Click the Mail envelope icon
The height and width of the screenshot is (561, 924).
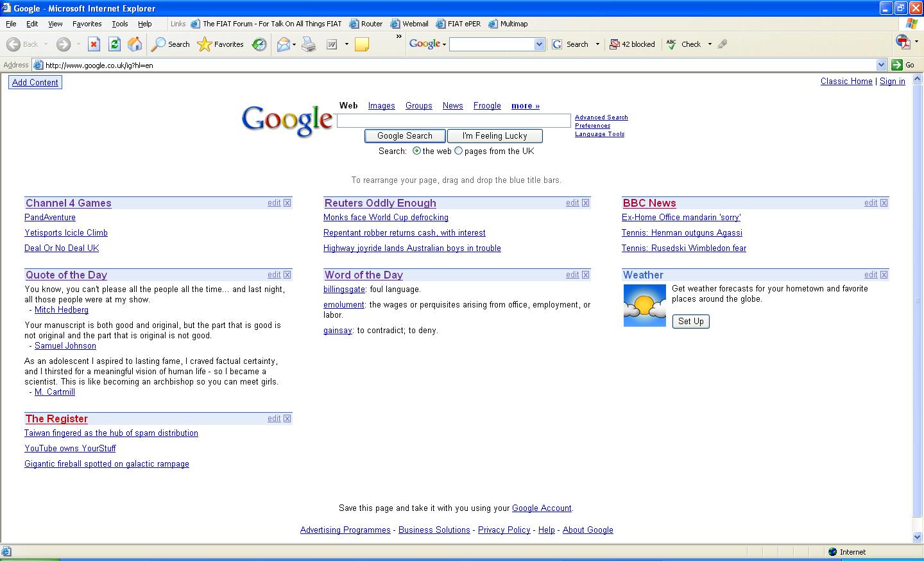point(283,44)
